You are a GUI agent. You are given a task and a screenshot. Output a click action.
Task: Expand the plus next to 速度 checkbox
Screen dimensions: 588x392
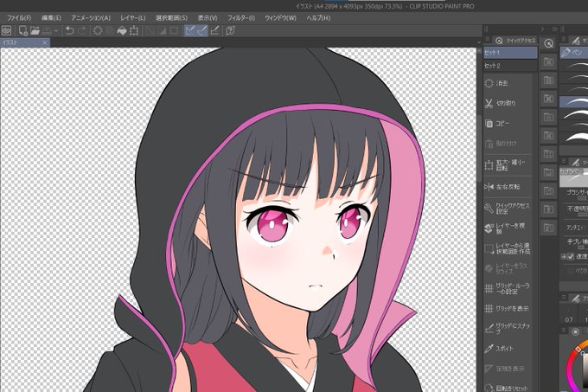[564, 257]
